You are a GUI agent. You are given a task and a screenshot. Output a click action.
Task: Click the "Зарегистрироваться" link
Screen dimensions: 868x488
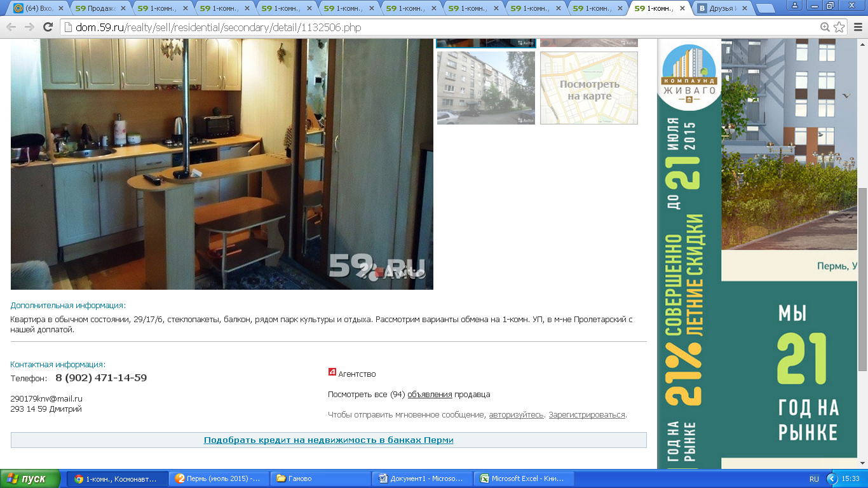(x=587, y=414)
